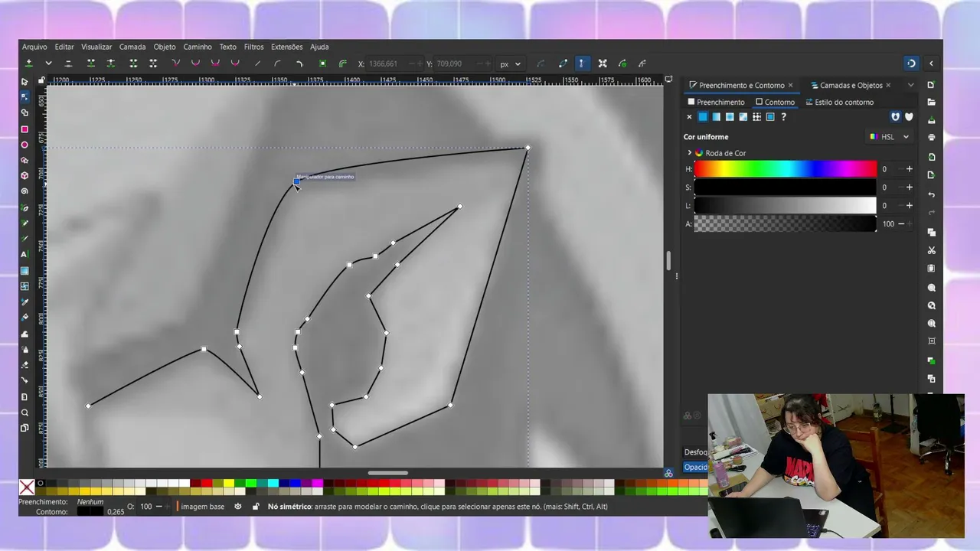Convert stroke to path icon
The image size is (980, 551).
click(x=342, y=64)
